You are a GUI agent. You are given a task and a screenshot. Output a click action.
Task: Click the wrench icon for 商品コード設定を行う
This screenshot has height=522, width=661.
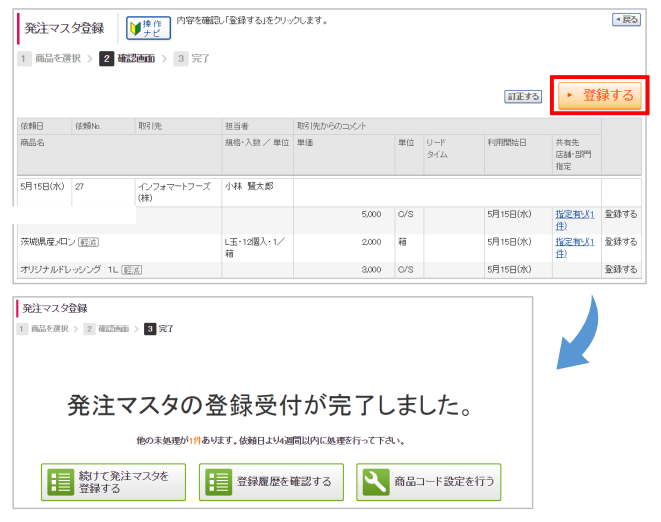[375, 482]
